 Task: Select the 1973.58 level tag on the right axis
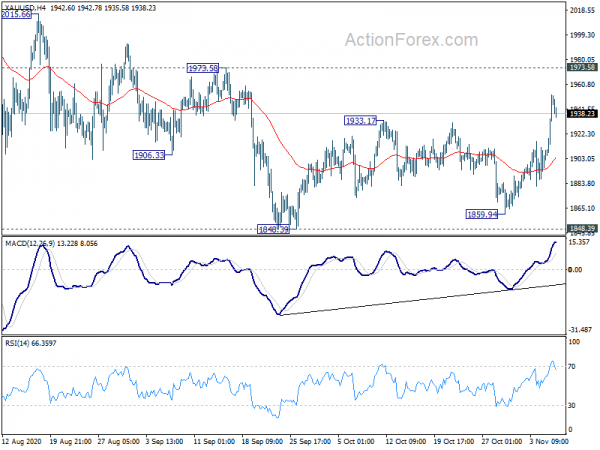582,68
